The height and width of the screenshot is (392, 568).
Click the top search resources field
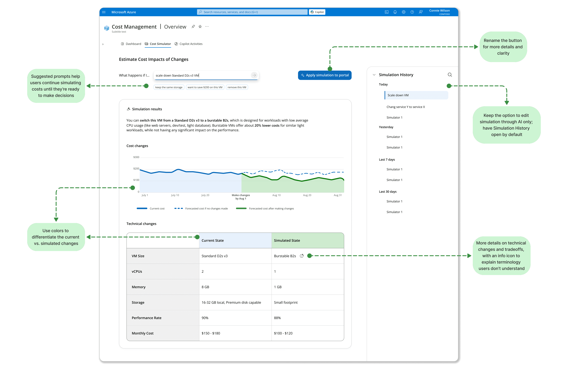point(252,12)
